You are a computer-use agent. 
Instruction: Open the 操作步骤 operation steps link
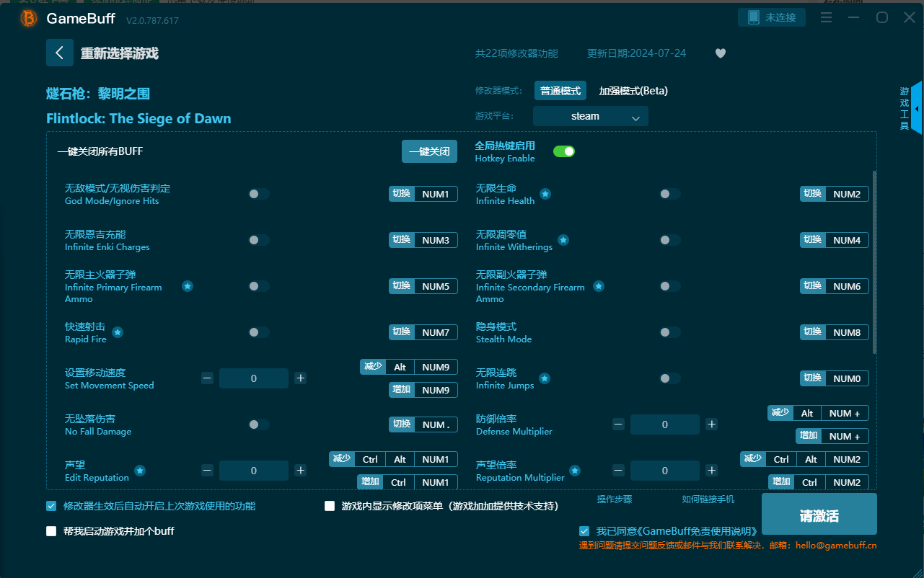[x=615, y=499]
